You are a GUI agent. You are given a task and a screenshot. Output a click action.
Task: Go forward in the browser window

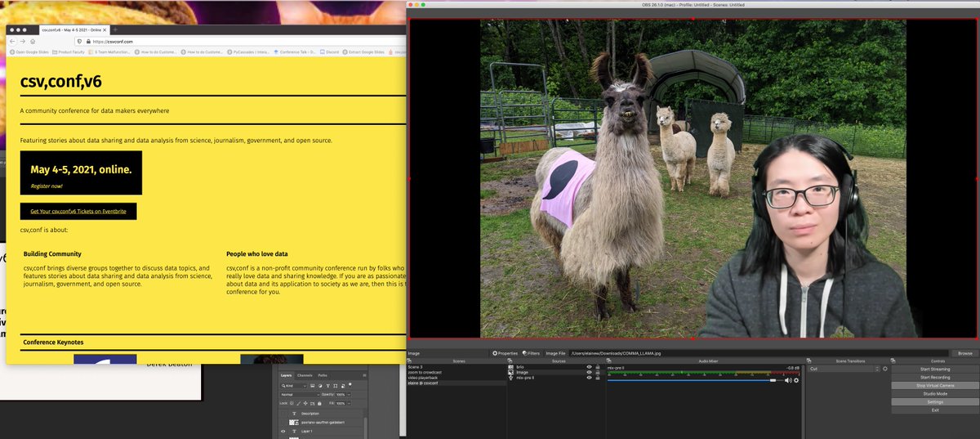[23, 41]
